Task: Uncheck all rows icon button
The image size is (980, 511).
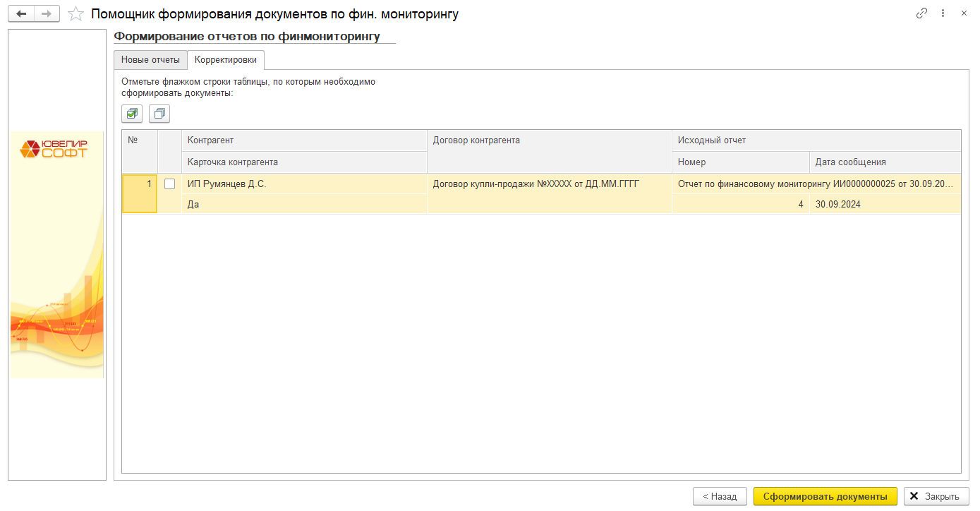Action: tap(159, 113)
